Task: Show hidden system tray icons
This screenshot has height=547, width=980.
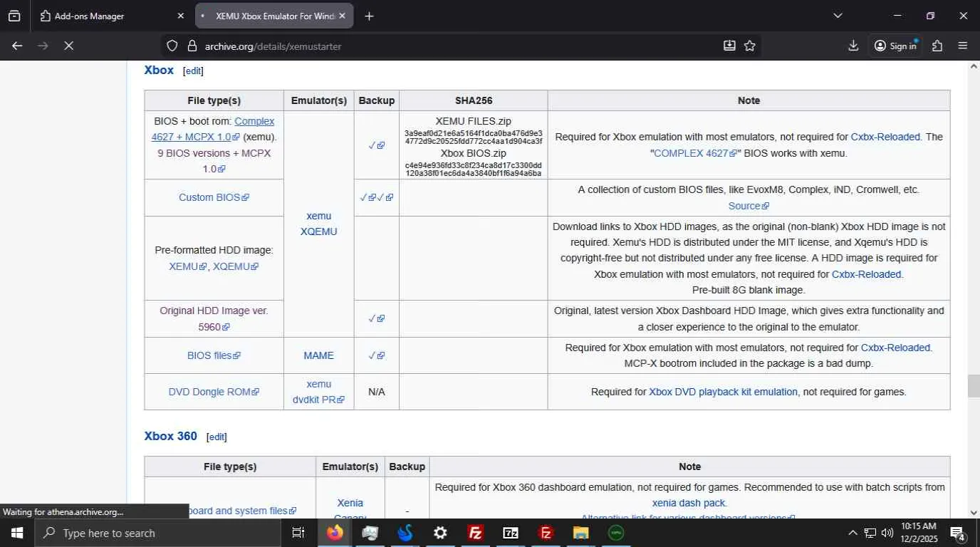Action: [853, 533]
